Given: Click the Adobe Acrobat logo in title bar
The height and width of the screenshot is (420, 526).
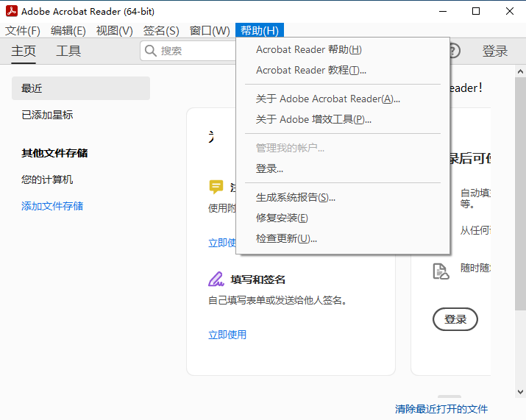Looking at the screenshot, I should (12, 11).
